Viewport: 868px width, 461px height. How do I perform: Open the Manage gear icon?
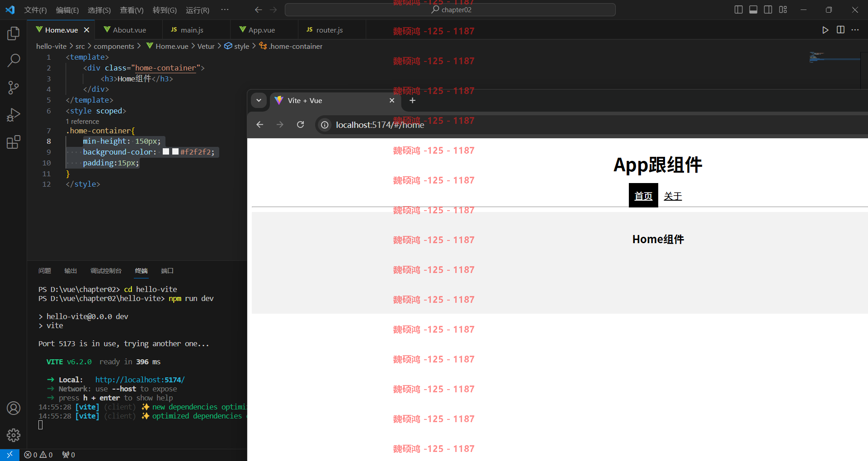click(x=14, y=435)
